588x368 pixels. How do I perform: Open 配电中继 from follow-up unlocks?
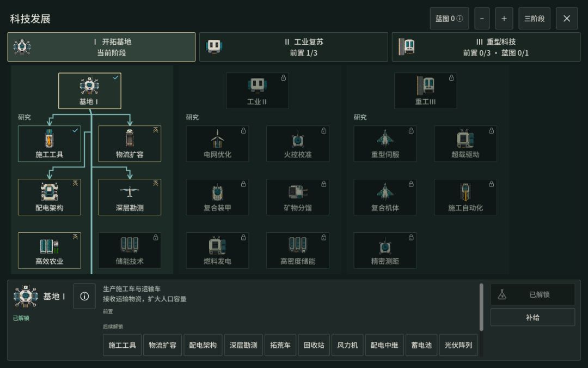tap(384, 345)
